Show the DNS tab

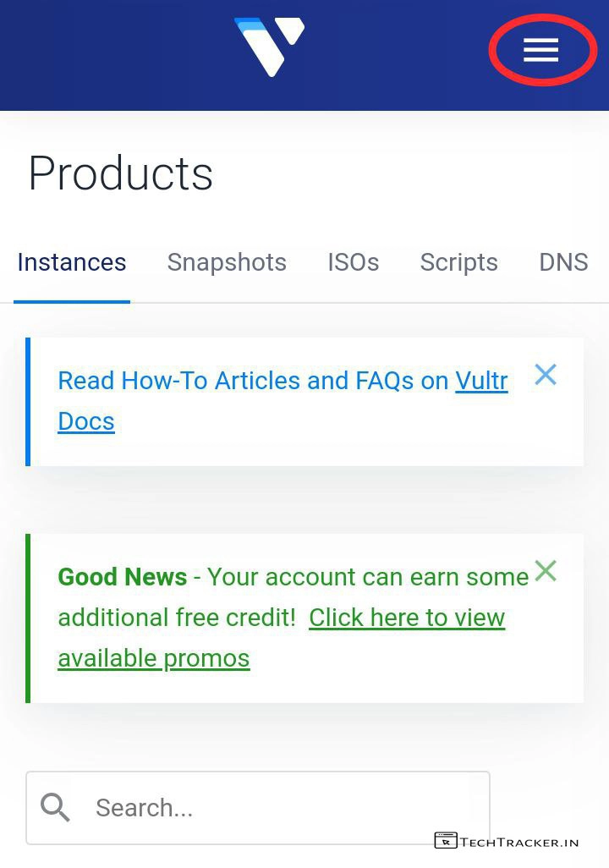tap(563, 262)
